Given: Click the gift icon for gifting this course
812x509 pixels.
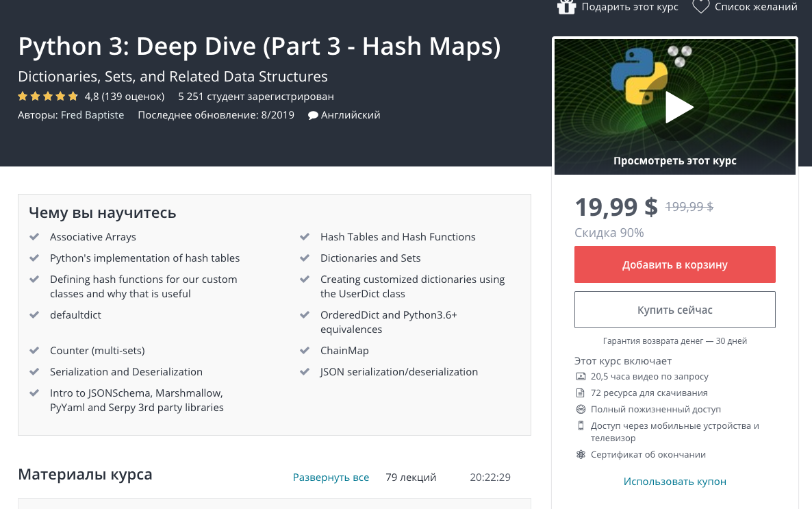Looking at the screenshot, I should [x=566, y=7].
